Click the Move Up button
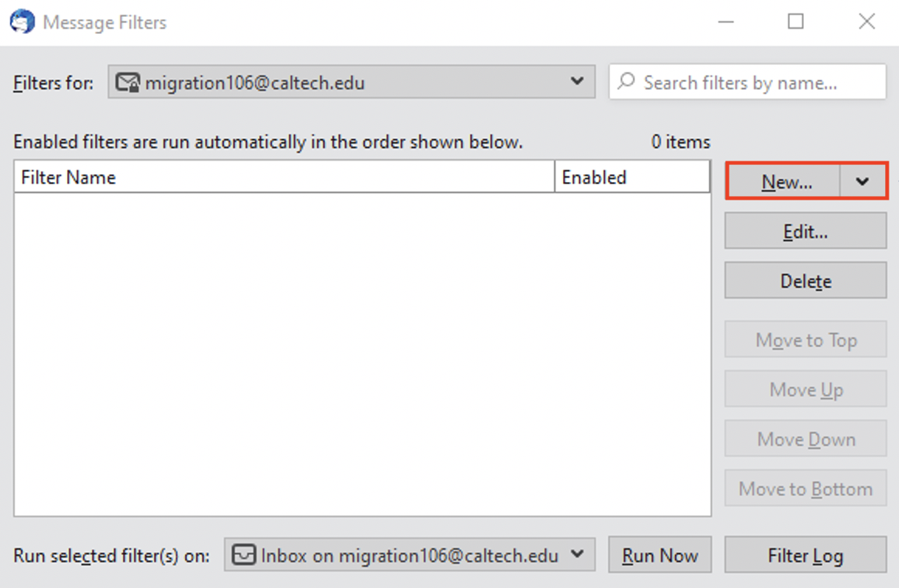 click(x=805, y=389)
